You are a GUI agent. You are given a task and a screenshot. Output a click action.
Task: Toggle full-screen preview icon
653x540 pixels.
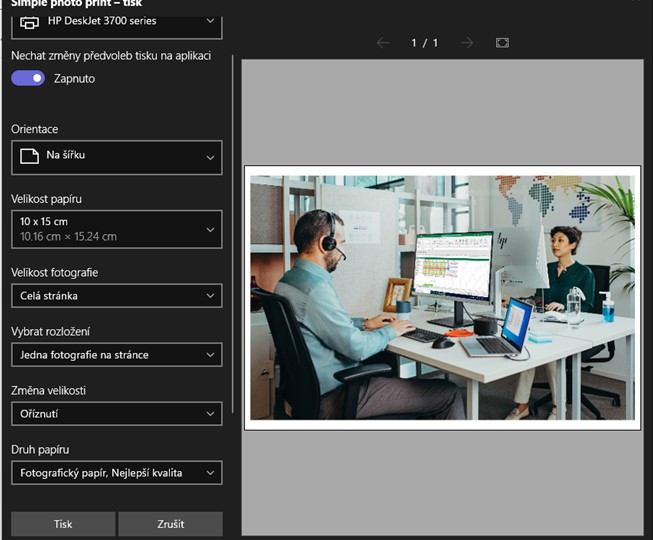(502, 43)
